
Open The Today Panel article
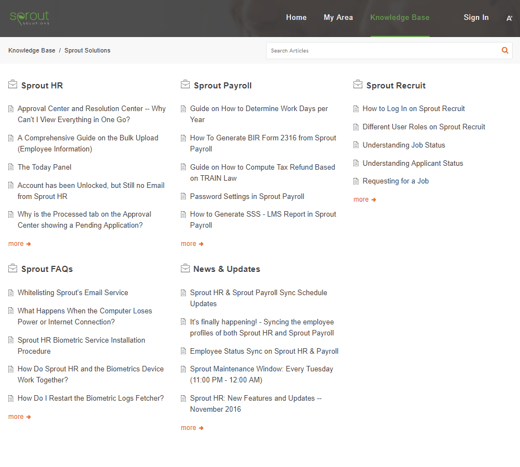pyautogui.click(x=44, y=167)
